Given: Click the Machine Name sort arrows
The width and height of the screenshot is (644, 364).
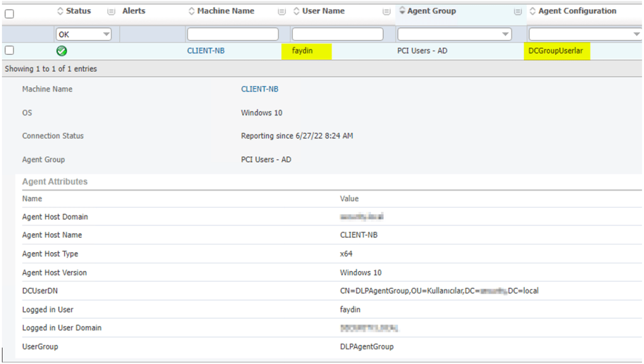Looking at the screenshot, I should (192, 11).
